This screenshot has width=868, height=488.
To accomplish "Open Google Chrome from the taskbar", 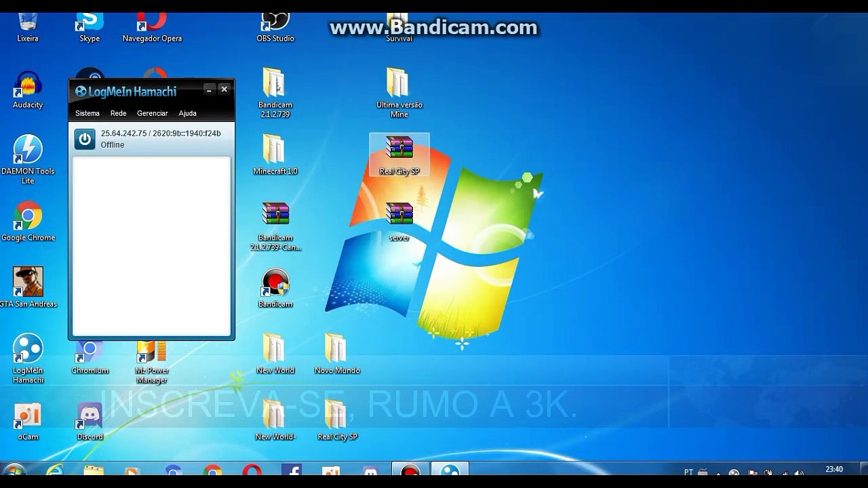I will [x=212, y=471].
